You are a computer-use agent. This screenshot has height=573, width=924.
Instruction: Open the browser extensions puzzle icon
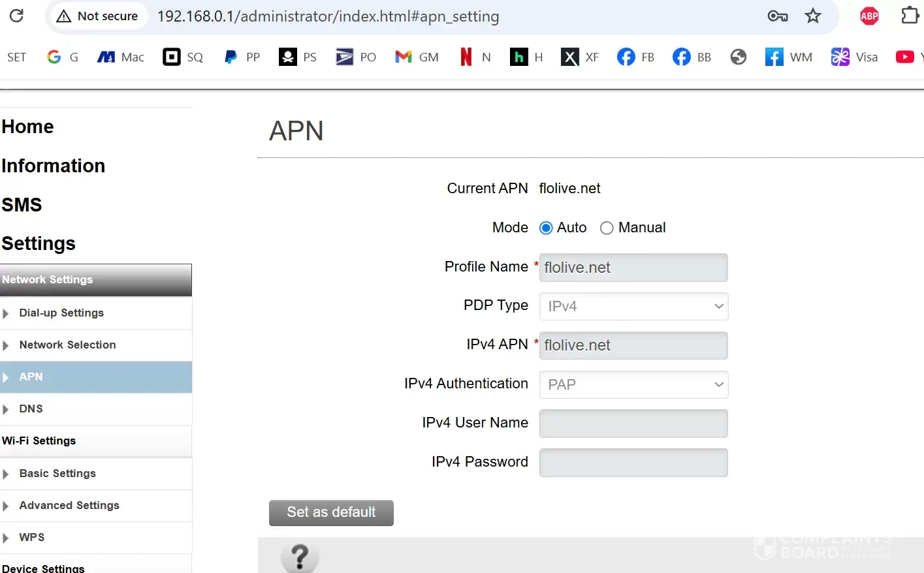910,16
